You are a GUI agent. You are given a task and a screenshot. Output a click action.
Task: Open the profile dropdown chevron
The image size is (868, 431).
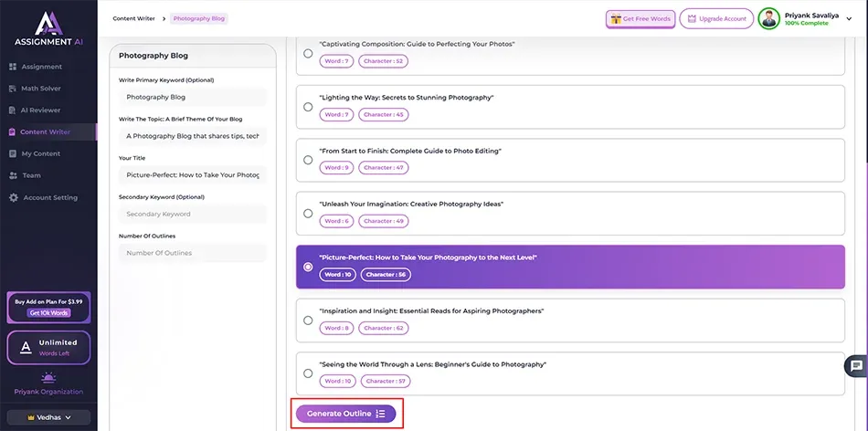[x=849, y=19]
